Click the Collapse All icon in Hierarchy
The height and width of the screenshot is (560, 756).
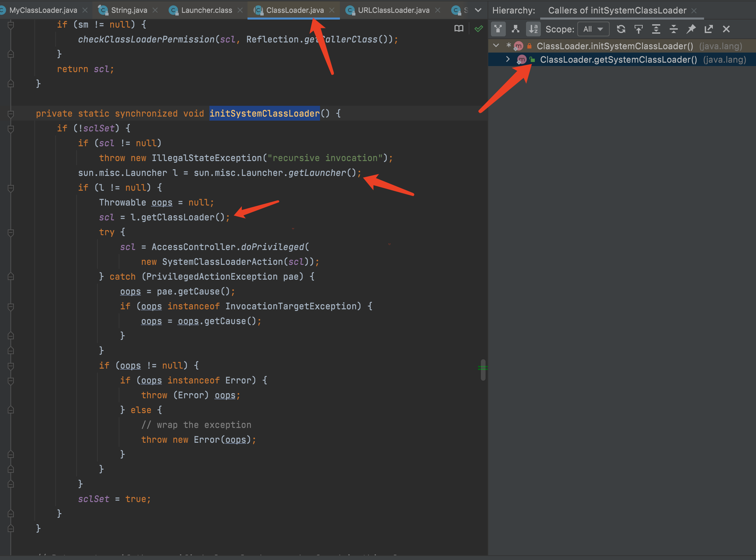tap(674, 29)
